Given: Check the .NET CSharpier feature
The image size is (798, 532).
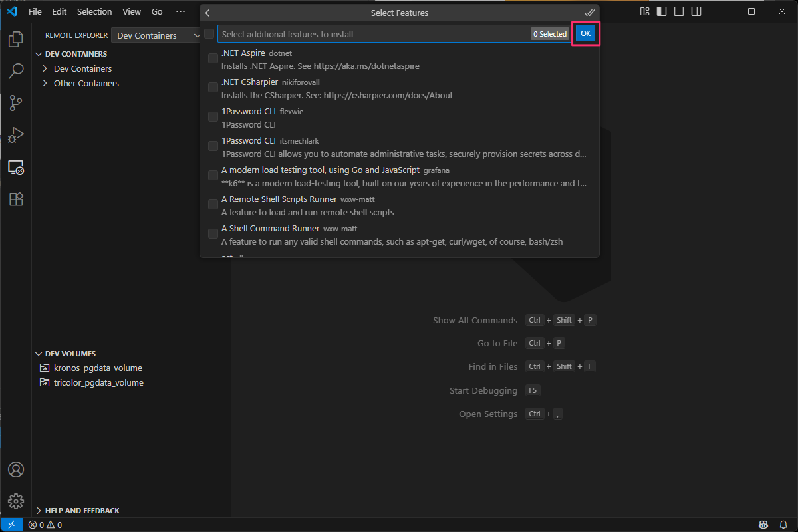Looking at the screenshot, I should click(x=213, y=88).
